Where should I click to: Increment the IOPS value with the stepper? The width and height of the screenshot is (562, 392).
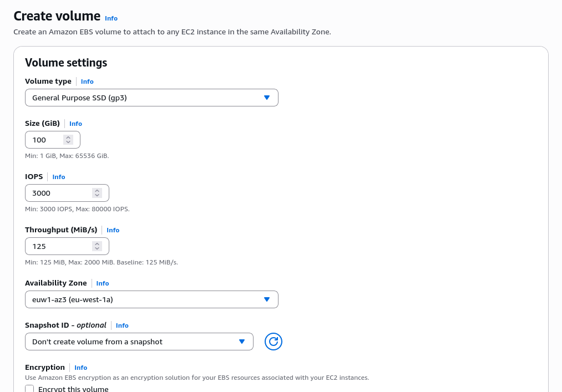pyautogui.click(x=97, y=190)
